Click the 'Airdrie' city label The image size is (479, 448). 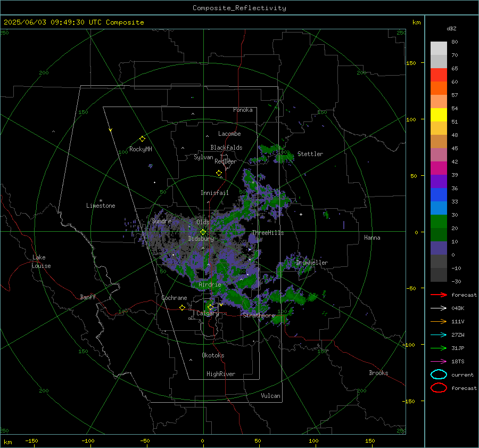[210, 284]
